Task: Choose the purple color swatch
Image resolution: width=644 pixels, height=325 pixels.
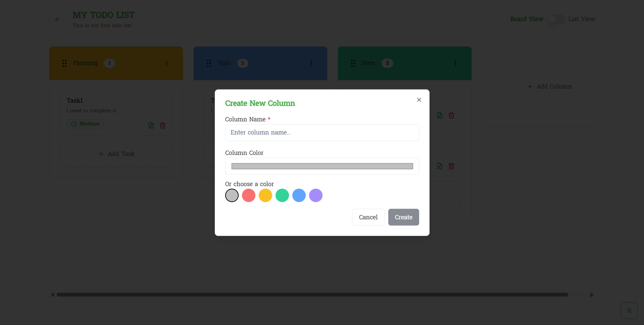Action: (315, 195)
